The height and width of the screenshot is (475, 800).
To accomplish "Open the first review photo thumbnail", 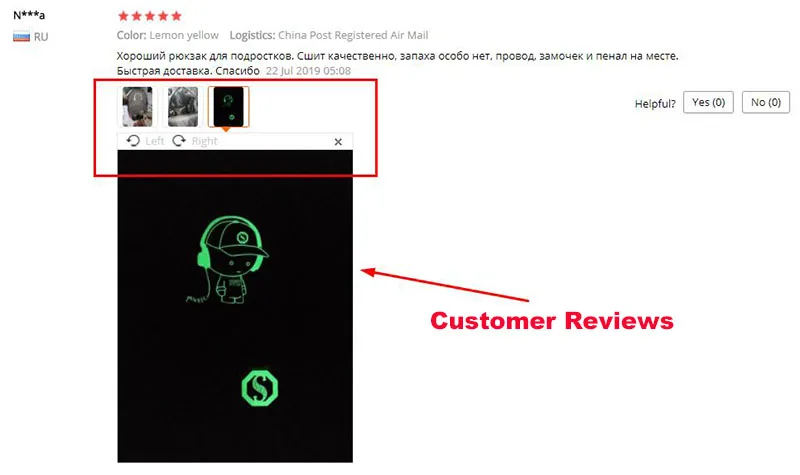I will (x=137, y=107).
